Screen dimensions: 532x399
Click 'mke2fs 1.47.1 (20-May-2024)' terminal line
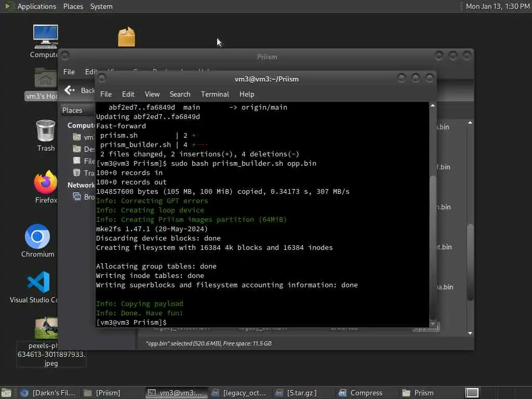pos(152,229)
